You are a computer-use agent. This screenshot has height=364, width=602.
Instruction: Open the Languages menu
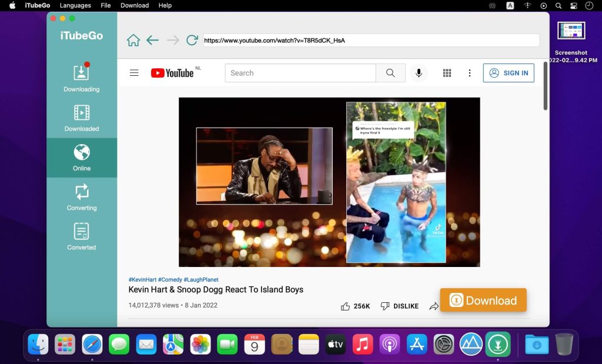[75, 5]
